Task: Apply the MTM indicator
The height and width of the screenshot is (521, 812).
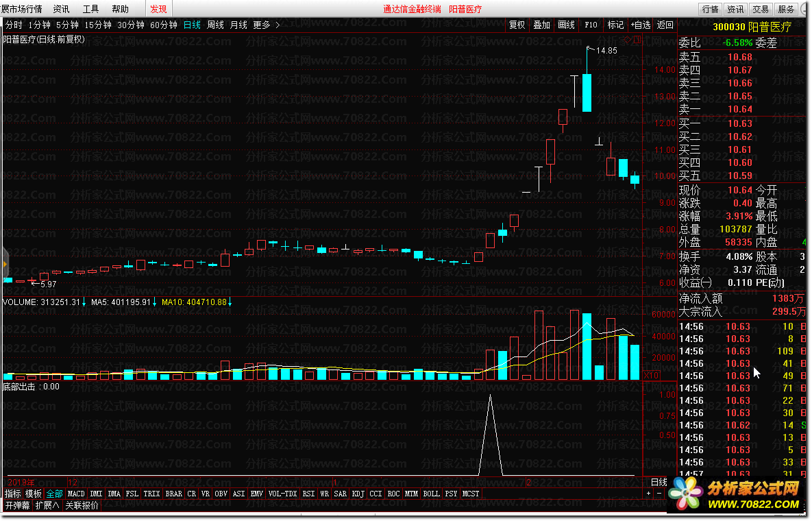Action: (412, 494)
